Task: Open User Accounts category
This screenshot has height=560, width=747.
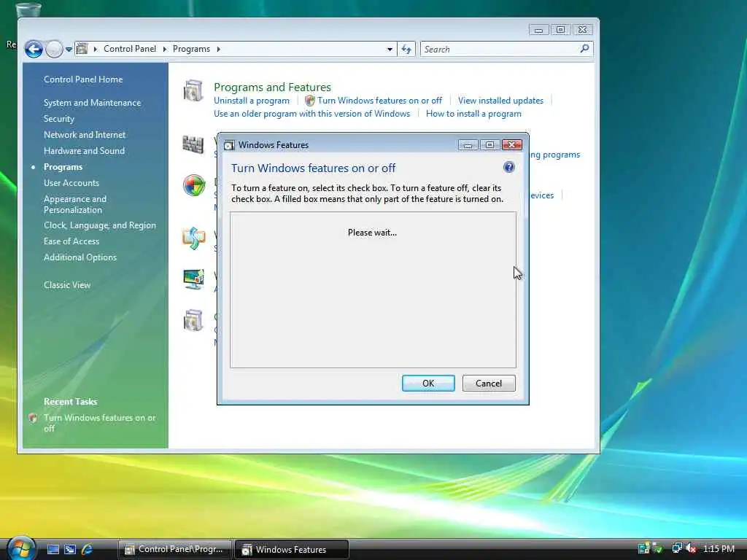Action: [x=71, y=183]
